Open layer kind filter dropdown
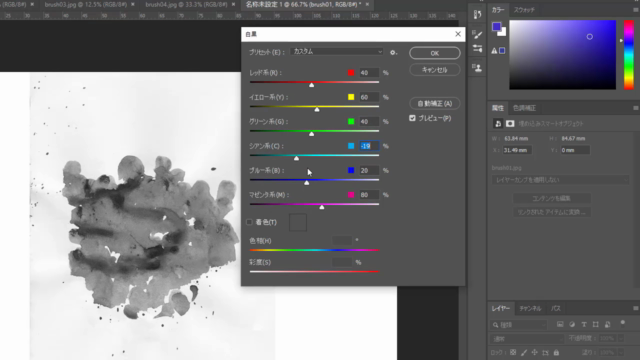This screenshot has width=640, height=360. (x=518, y=325)
